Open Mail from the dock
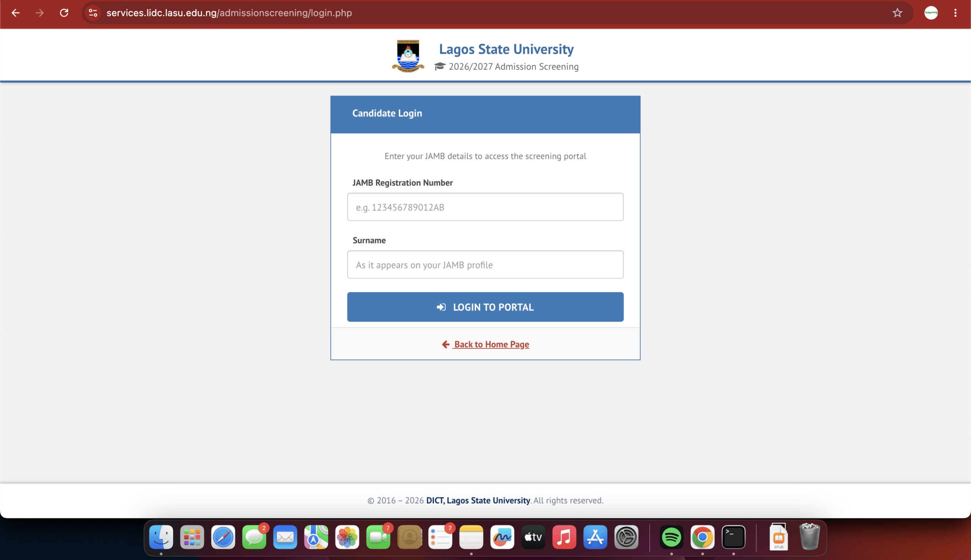This screenshot has height=560, width=971. (285, 537)
